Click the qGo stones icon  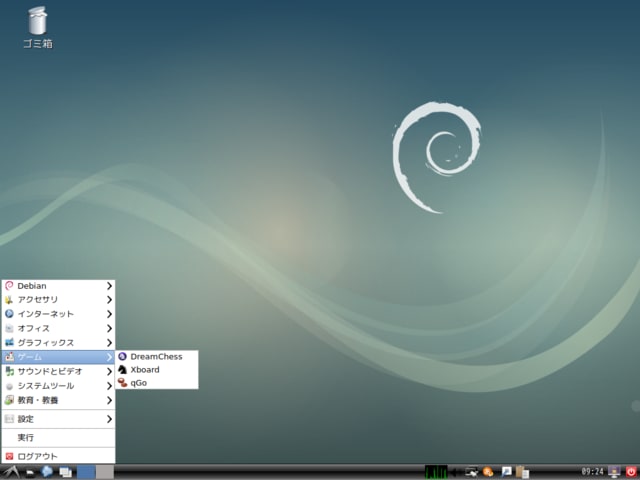pyautogui.click(x=122, y=383)
